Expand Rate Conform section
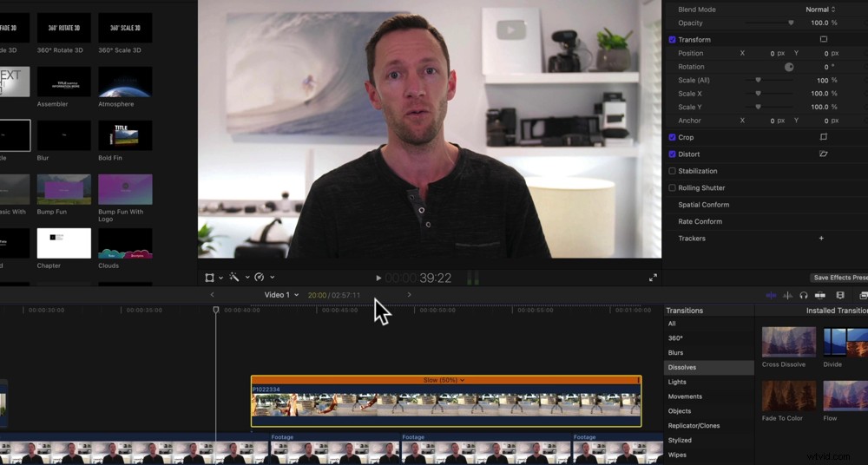Screen dimensions: 868x465 [700, 221]
